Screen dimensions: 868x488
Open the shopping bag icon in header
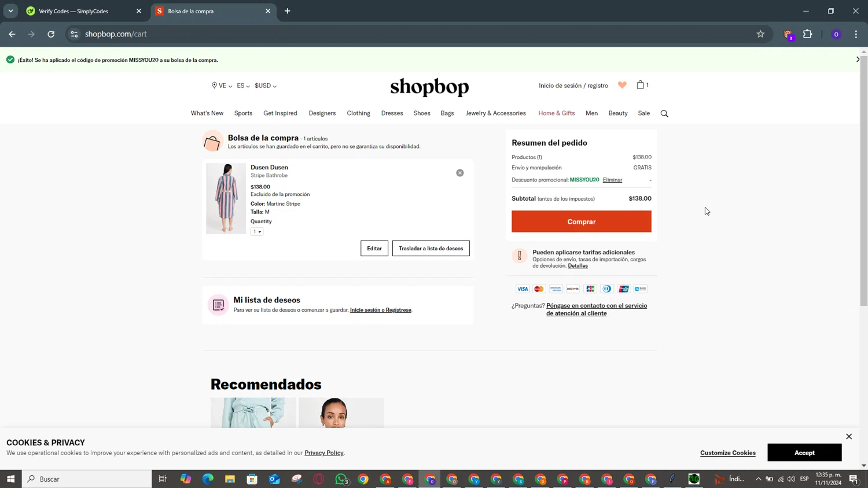pos(641,84)
